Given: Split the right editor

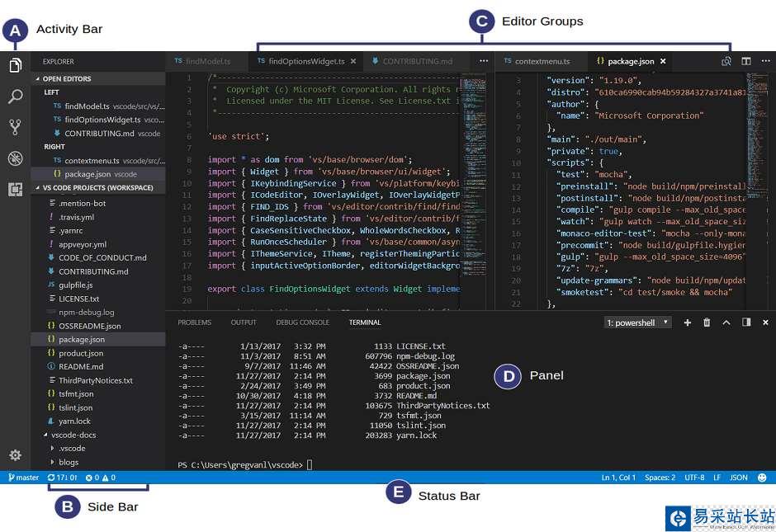Looking at the screenshot, I should (x=746, y=61).
